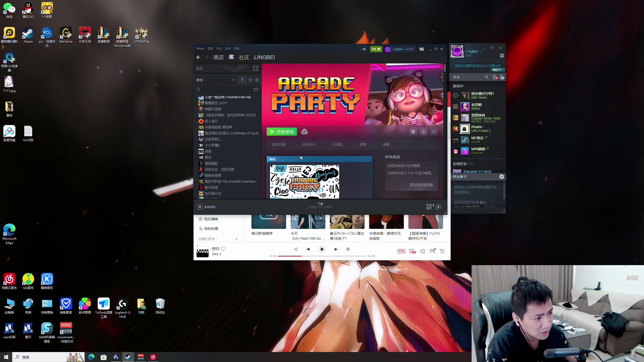Show ready-to-play games using play-circle icon

coord(257,80)
